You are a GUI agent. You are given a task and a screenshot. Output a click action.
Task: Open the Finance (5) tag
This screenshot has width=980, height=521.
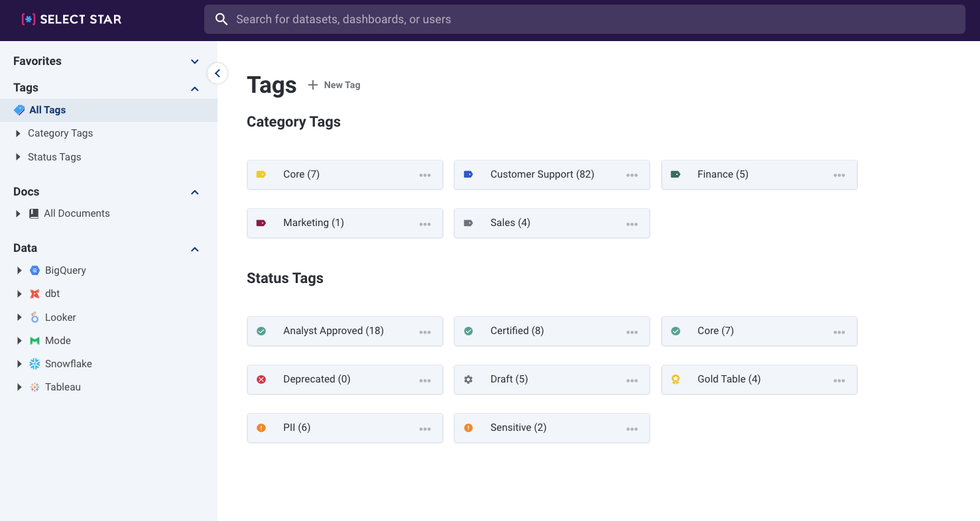(x=759, y=175)
